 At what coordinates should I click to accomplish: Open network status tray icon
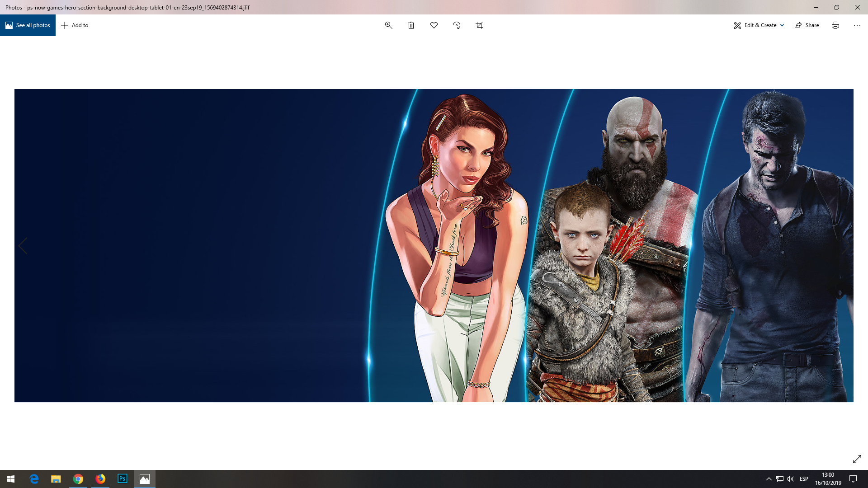coord(780,479)
